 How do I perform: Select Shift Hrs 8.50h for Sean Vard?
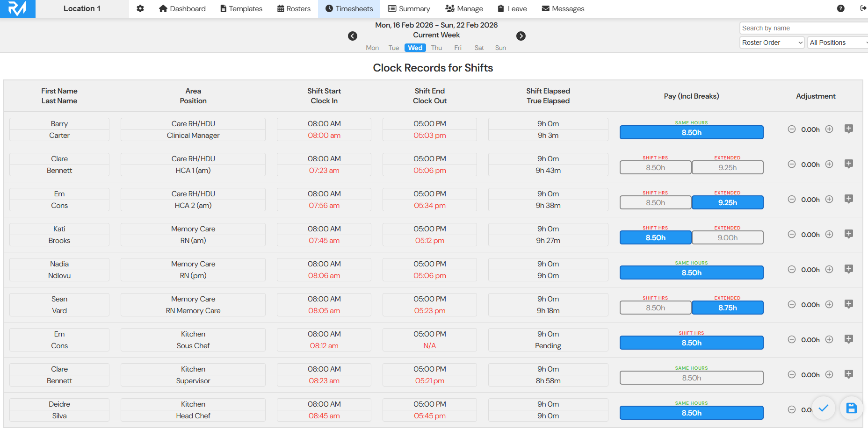tap(655, 308)
